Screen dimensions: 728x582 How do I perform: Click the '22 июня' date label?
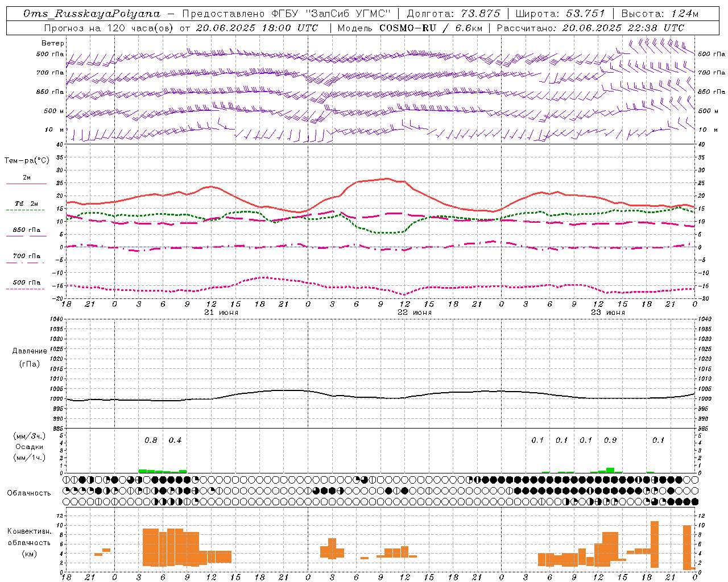coord(415,313)
